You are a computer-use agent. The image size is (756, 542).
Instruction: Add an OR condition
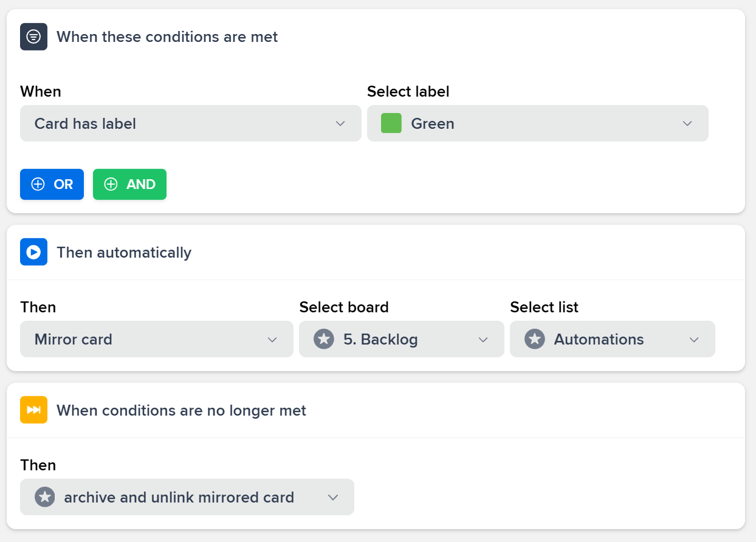[52, 184]
